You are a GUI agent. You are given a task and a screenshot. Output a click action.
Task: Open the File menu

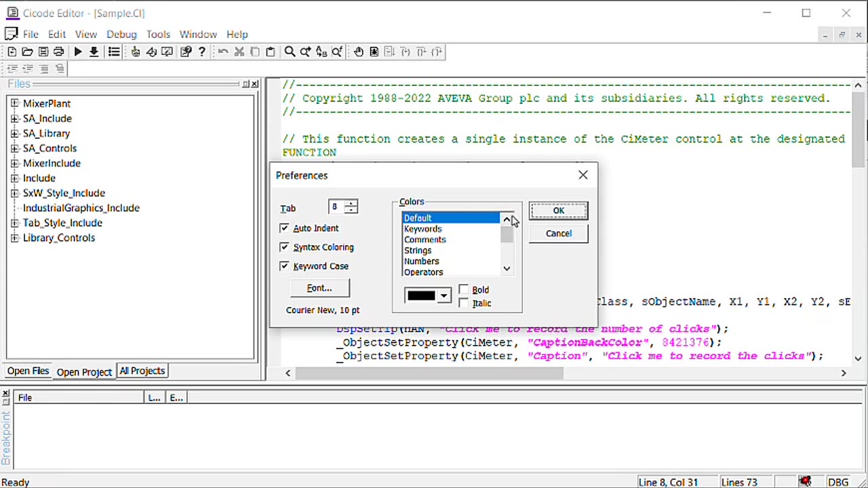[x=31, y=34]
